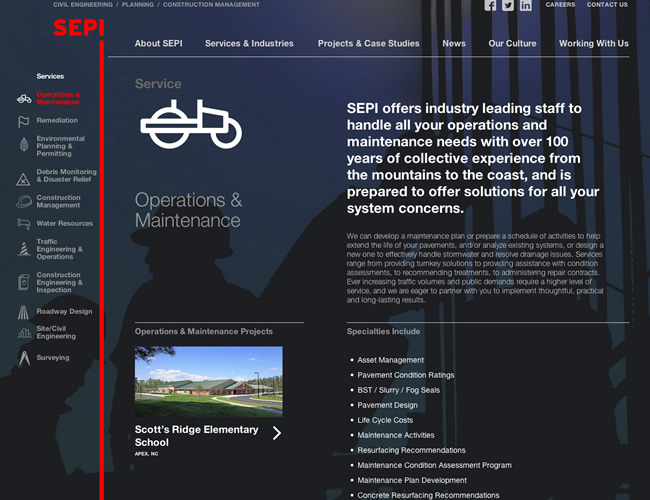
Task: Click the Remediation flag icon
Action: pos(24,121)
